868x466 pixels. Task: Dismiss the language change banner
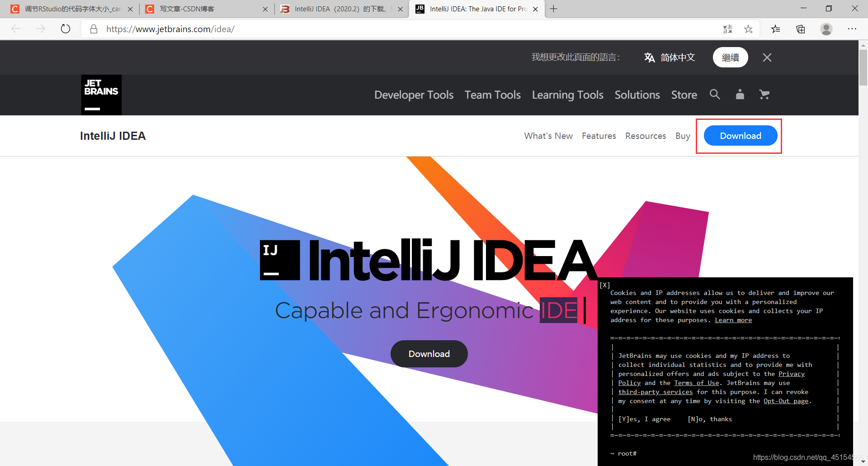click(767, 57)
